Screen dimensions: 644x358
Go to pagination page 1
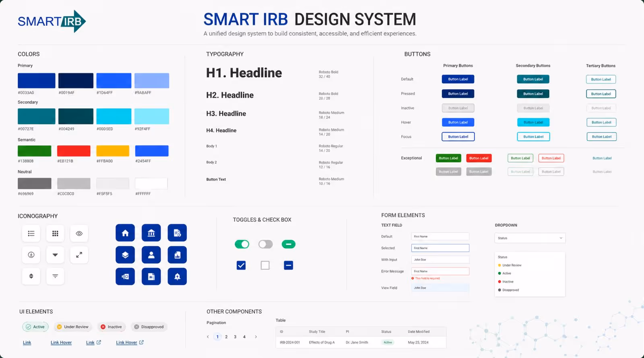pos(217,337)
